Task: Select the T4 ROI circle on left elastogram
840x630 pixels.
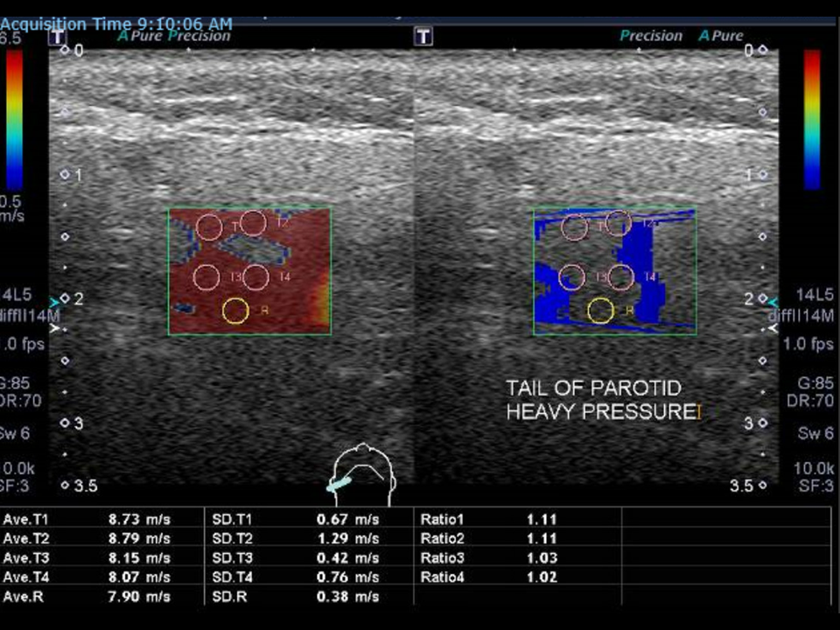Action: coord(256,277)
